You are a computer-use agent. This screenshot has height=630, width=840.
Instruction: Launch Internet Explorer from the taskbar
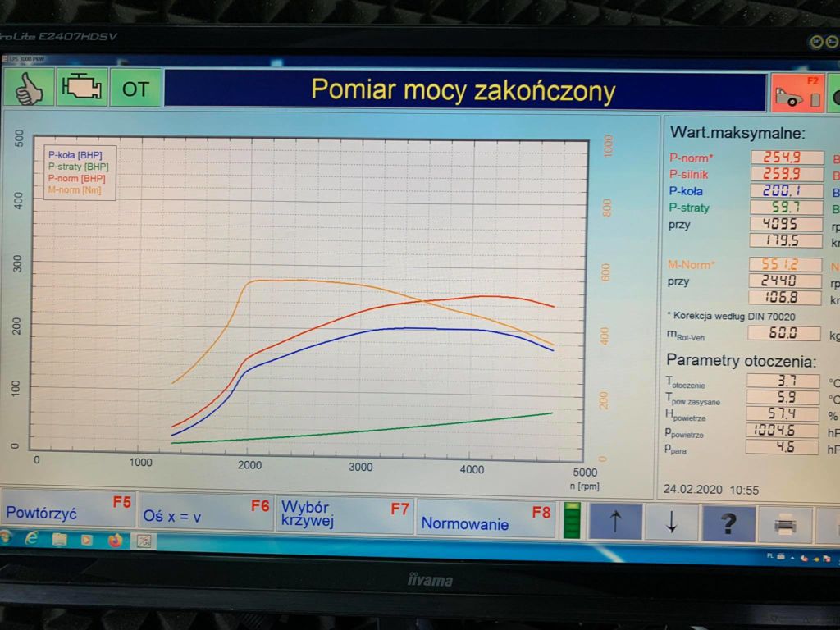(32, 538)
